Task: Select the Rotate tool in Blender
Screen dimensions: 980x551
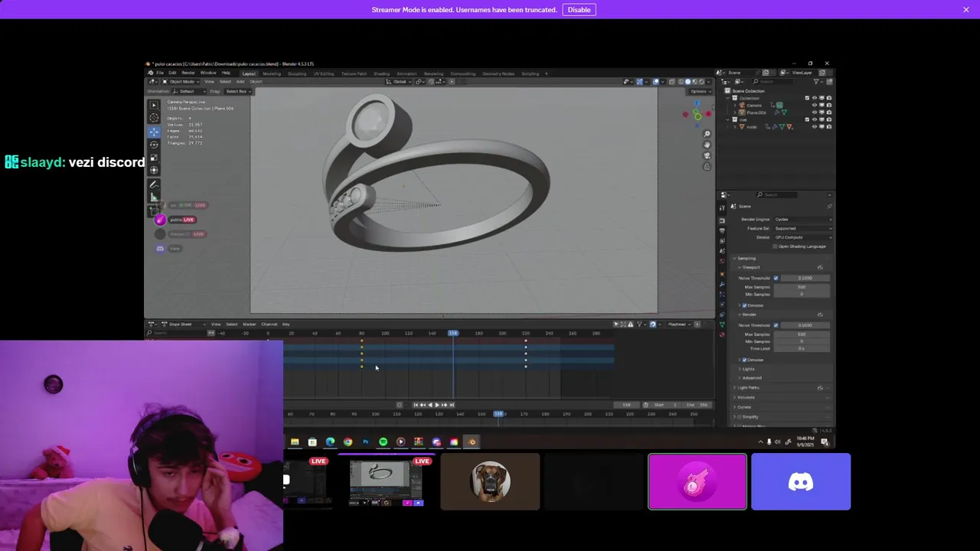Action: (x=154, y=144)
